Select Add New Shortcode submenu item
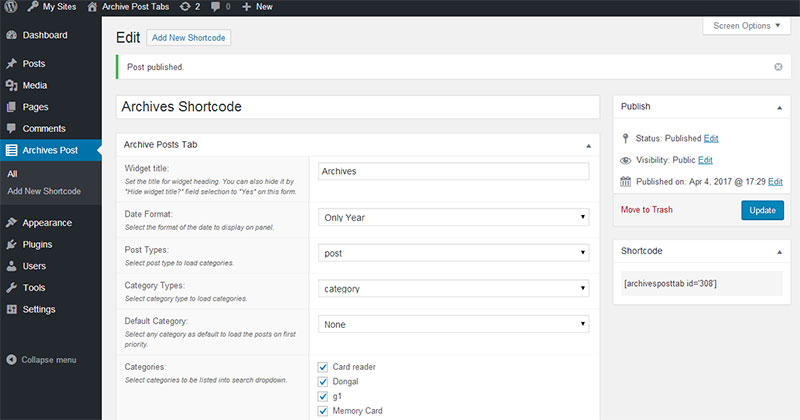This screenshot has height=420, width=800. (x=44, y=191)
